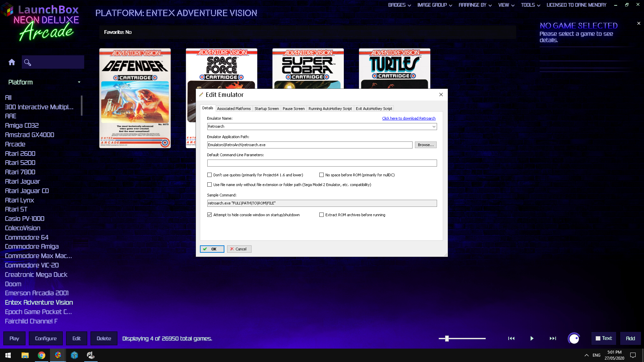Open Windows Start menu
644x362 pixels.
click(8, 355)
